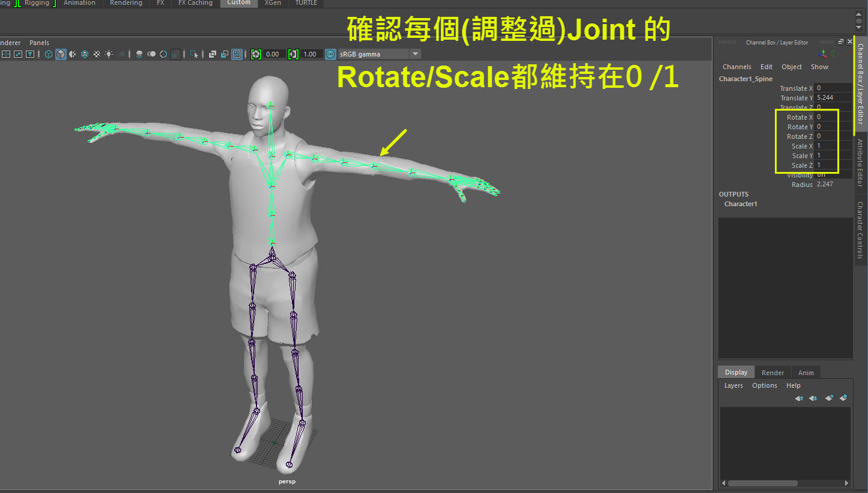Select the Translate Y value 5.244

point(833,98)
